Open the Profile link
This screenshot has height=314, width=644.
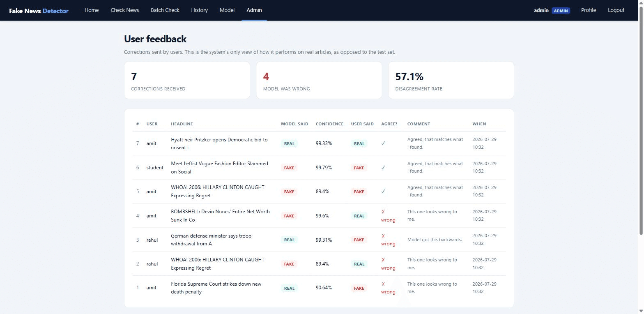(x=589, y=10)
